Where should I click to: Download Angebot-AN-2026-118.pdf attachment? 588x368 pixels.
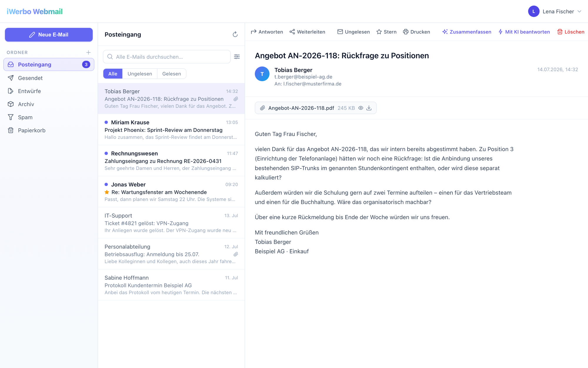[x=369, y=108]
